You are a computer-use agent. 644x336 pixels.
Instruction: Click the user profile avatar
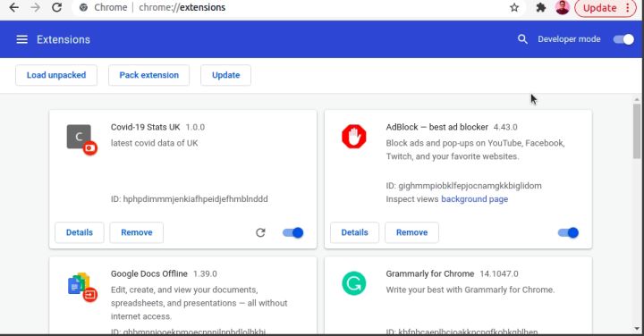(x=563, y=7)
